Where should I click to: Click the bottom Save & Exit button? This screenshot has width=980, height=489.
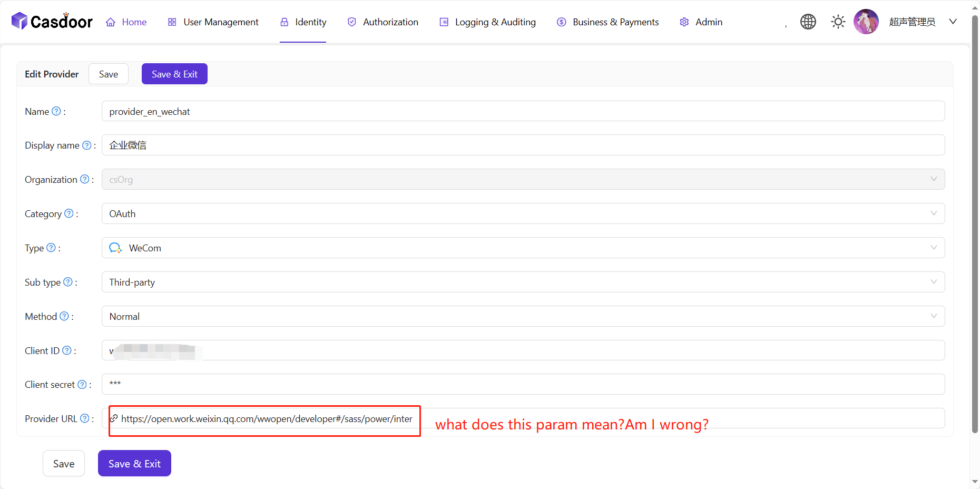coord(134,463)
